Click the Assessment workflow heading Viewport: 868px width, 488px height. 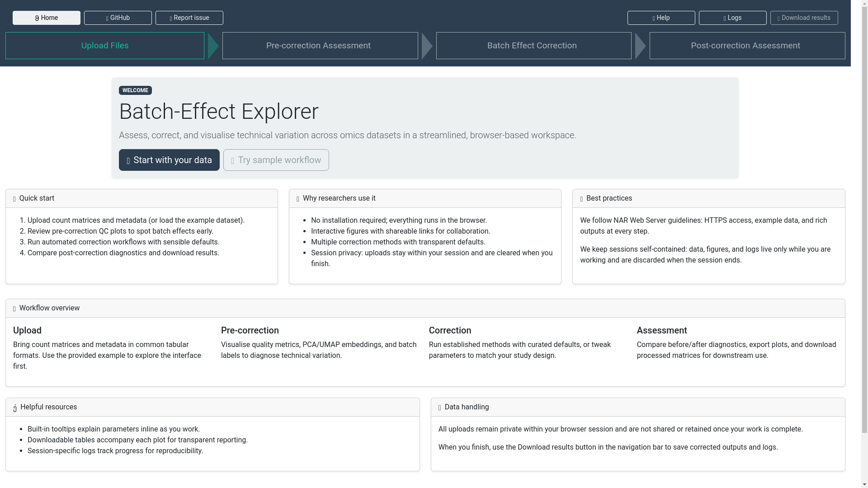[662, 330]
